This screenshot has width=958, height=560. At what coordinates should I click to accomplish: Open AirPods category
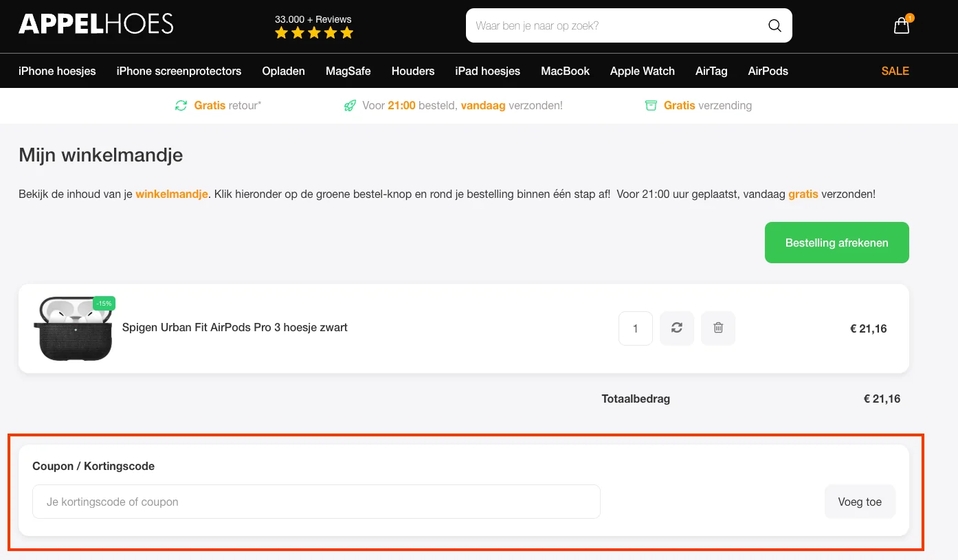pos(768,71)
